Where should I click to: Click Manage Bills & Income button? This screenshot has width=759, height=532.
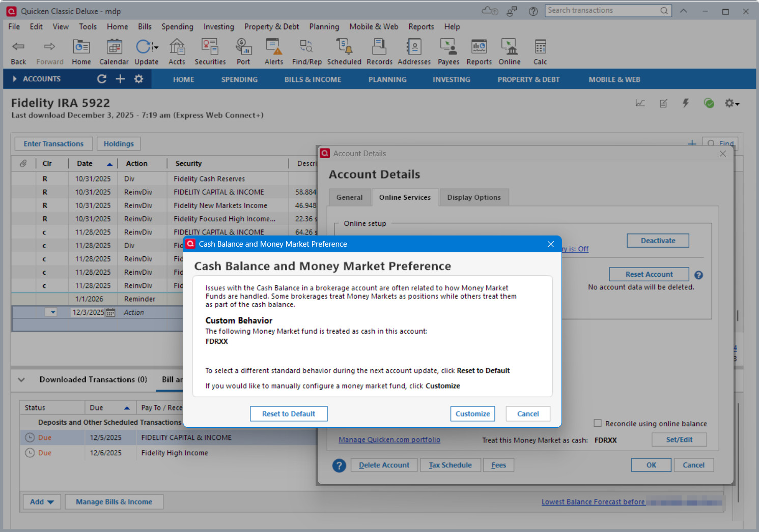click(114, 502)
